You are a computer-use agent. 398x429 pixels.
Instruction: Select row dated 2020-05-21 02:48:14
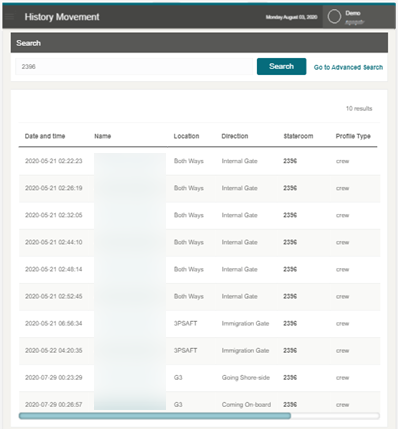coord(199,269)
